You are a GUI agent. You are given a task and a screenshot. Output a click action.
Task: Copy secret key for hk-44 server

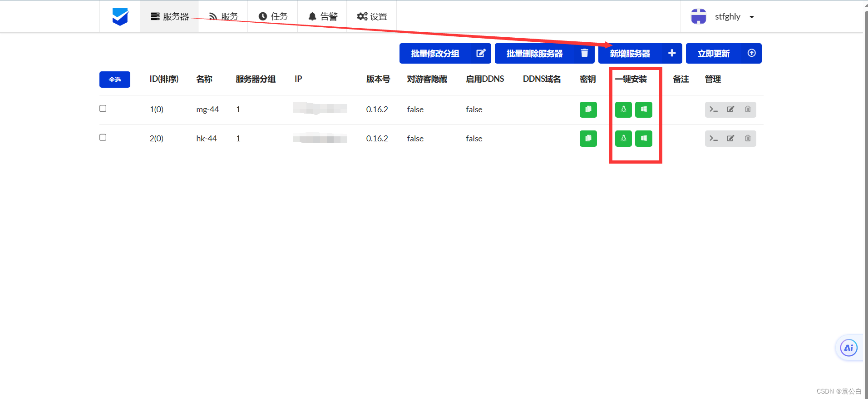tap(588, 139)
